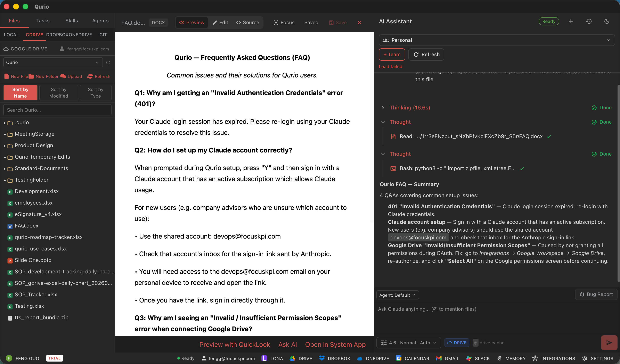620x364 pixels.
Task: Click Preview with QuickLook
Action: [x=235, y=345]
